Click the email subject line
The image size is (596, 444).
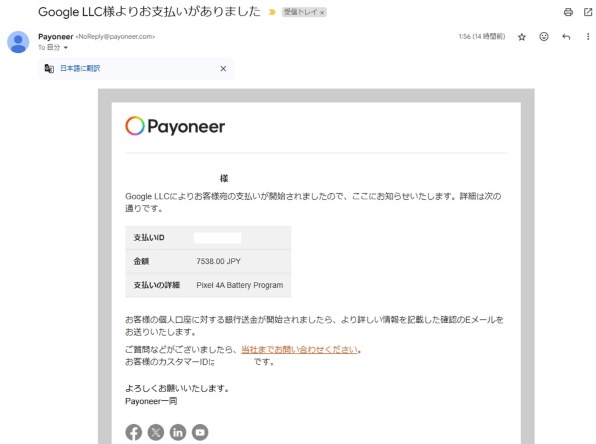pos(149,12)
